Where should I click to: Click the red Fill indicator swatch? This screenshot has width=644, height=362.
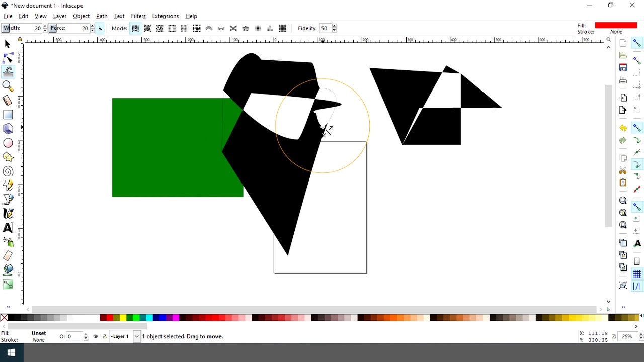tap(616, 25)
